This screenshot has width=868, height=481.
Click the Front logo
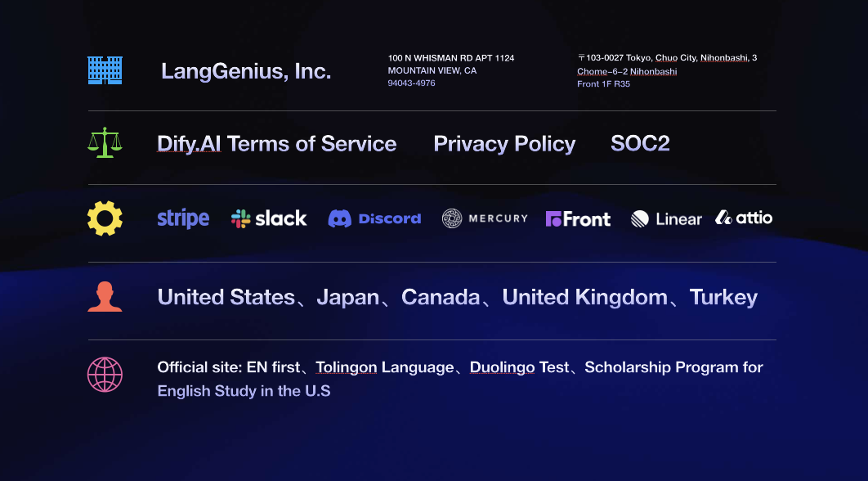coord(578,218)
